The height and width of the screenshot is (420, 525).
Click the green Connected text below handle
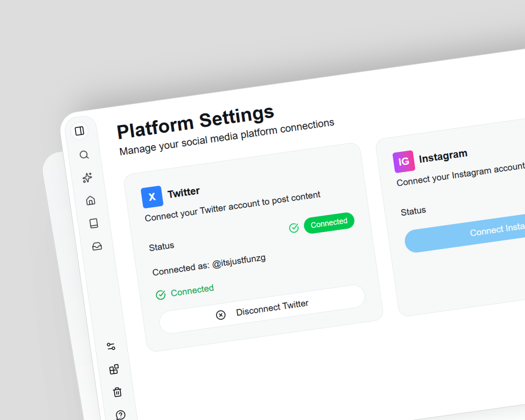(192, 290)
